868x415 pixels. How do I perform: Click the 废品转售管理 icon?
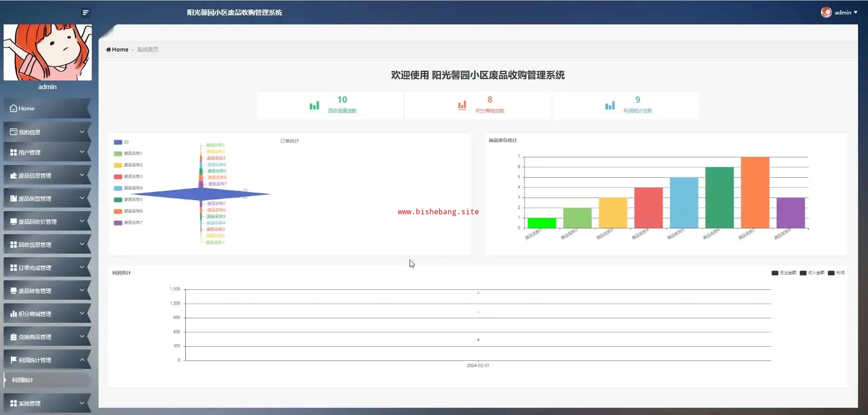(14, 291)
